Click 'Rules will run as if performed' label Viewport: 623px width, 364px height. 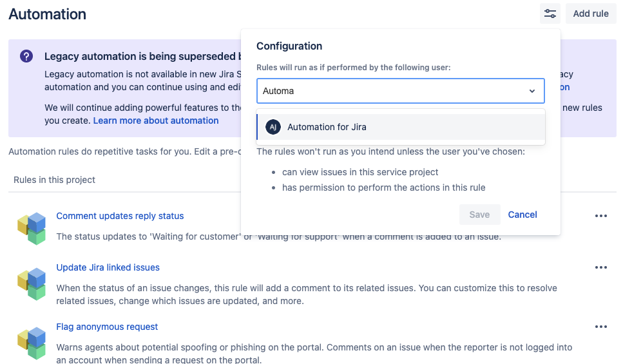pos(354,68)
